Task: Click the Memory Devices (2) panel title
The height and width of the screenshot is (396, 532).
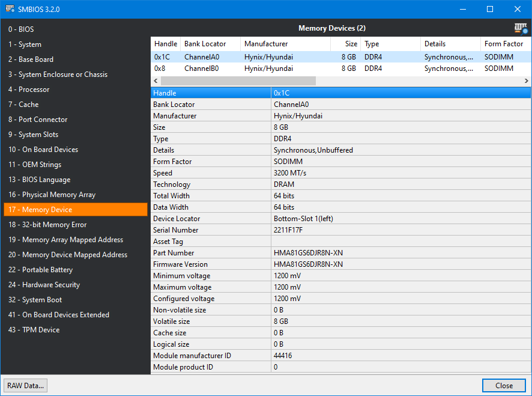Action: pos(332,28)
